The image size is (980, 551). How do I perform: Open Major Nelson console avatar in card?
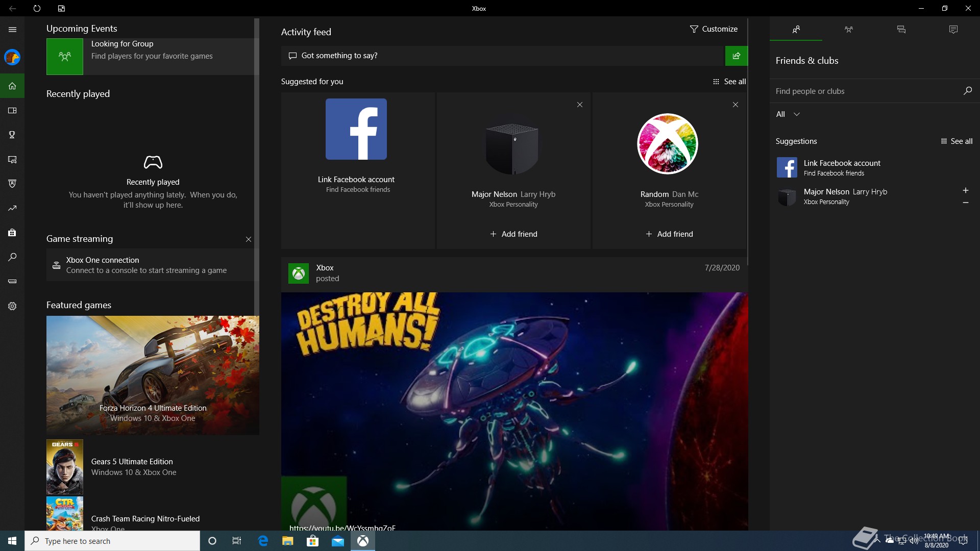(512, 148)
